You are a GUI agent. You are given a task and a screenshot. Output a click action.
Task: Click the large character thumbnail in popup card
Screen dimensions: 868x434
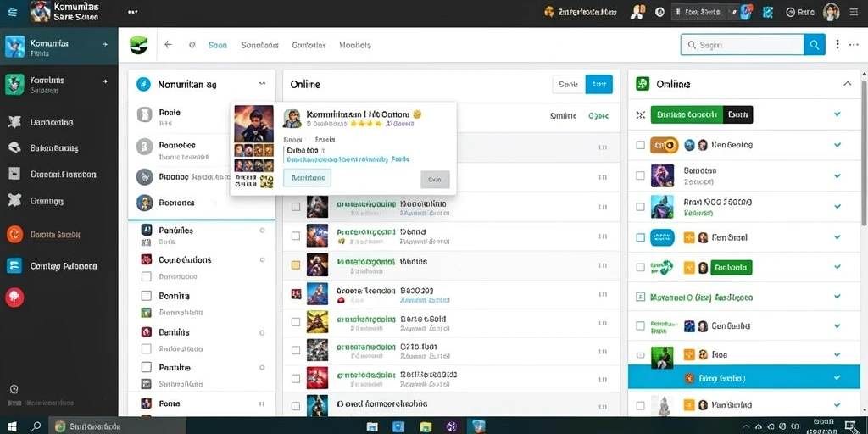coord(253,124)
